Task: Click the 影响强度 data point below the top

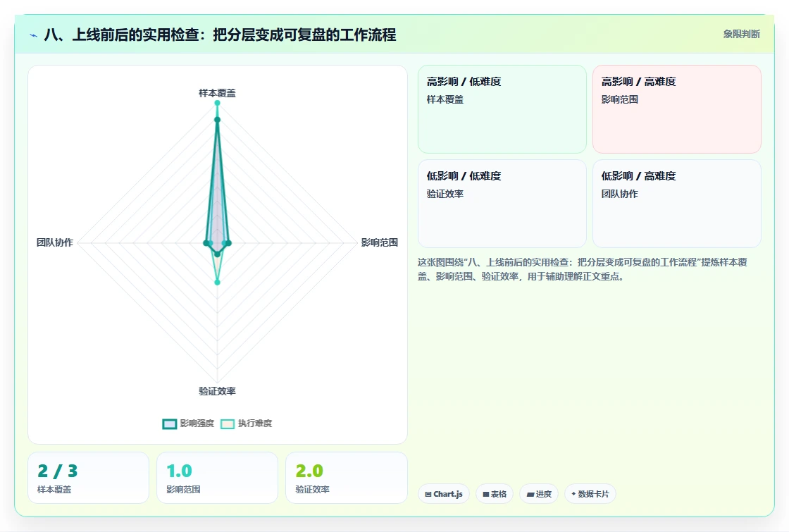Action: click(218, 120)
